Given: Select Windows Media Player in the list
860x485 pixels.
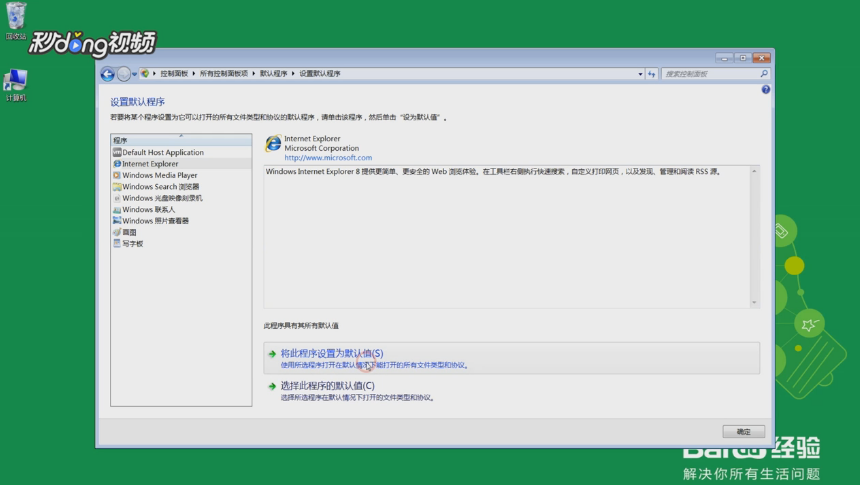Looking at the screenshot, I should click(181, 176).
